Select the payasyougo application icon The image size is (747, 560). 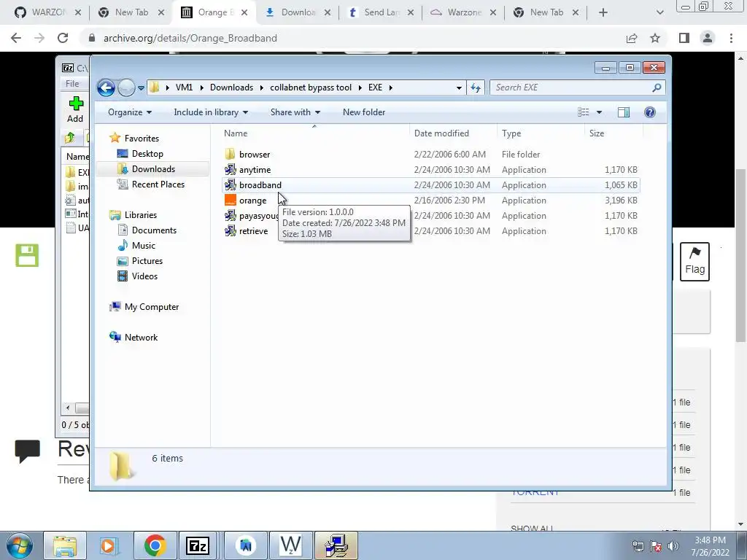click(x=231, y=216)
